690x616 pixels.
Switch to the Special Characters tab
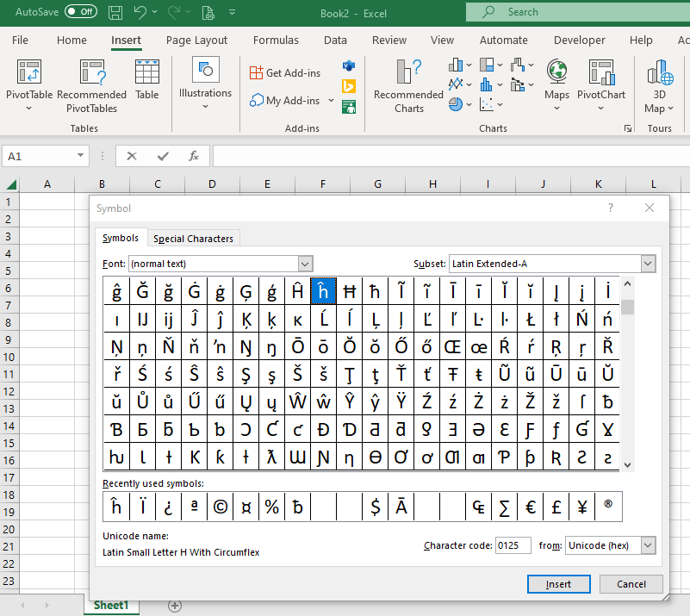tap(193, 239)
